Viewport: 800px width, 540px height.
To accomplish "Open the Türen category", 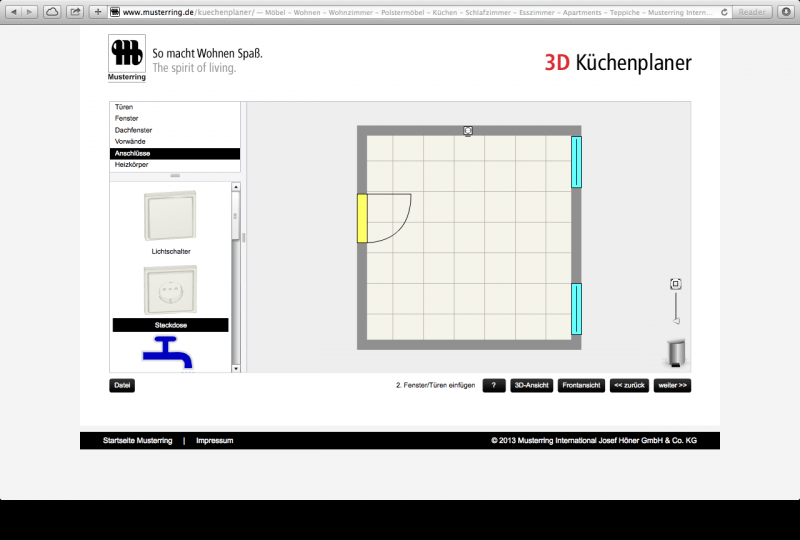I will pyautogui.click(x=125, y=107).
